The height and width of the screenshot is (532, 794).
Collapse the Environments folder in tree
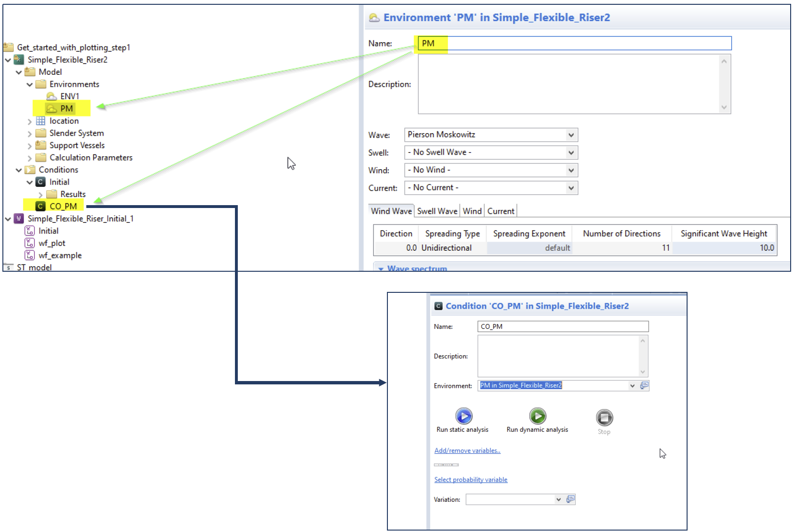[x=30, y=85]
